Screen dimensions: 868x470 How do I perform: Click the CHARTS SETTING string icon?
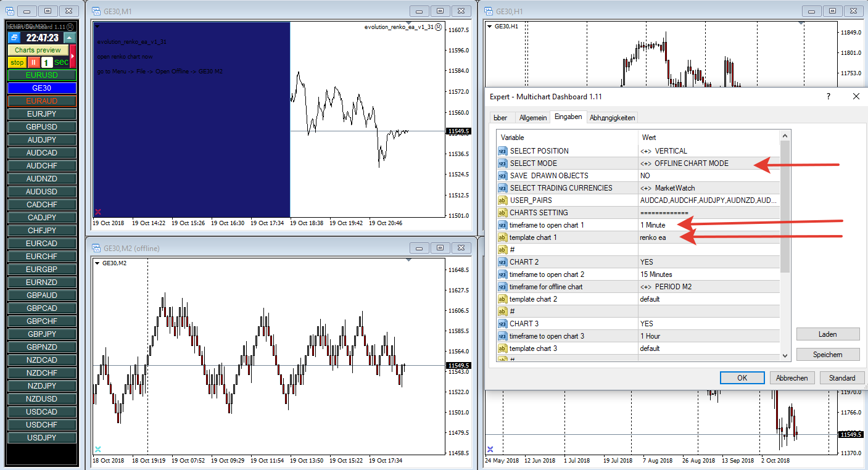tap(502, 213)
